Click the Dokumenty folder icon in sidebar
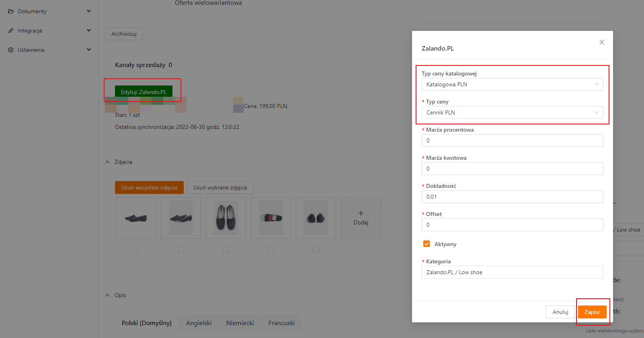Viewport: 644px width, 338px height. pyautogui.click(x=11, y=11)
